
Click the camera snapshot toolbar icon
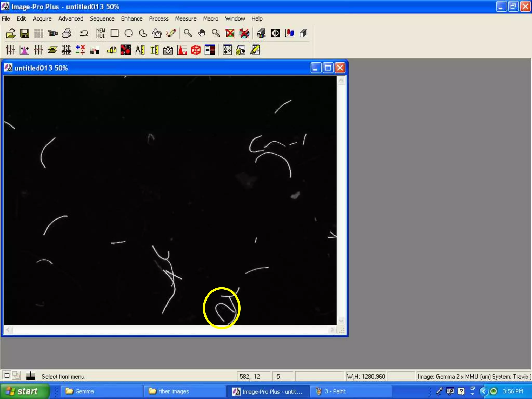(x=168, y=50)
